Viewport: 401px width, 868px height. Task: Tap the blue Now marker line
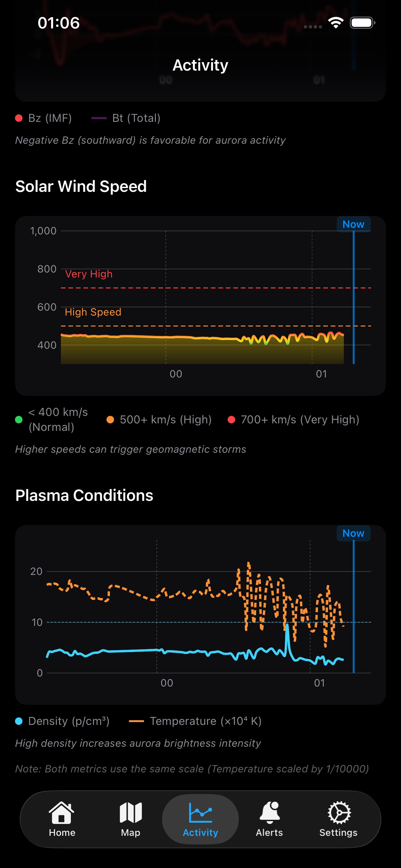tap(354, 297)
